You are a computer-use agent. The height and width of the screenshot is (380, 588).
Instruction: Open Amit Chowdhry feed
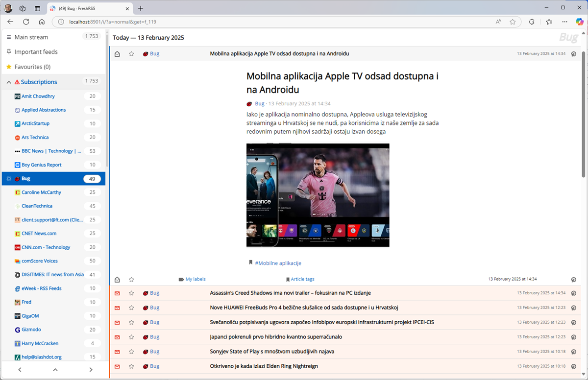pos(38,96)
